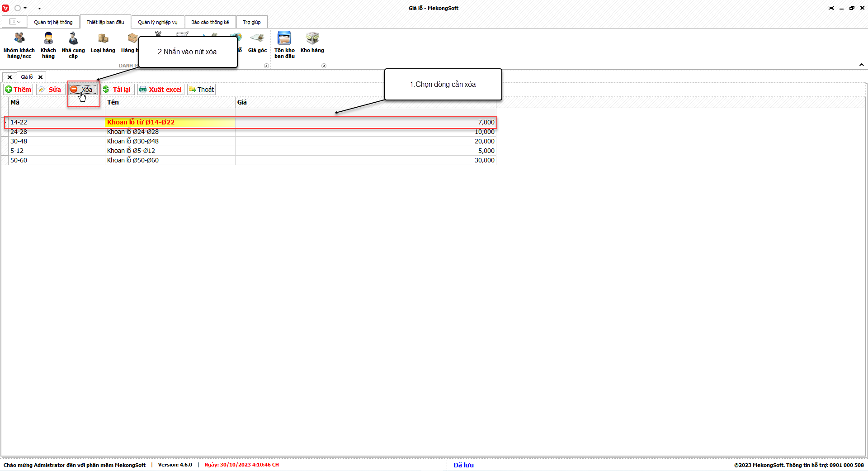Open the Nhà cung cấp supplier list

(73, 46)
